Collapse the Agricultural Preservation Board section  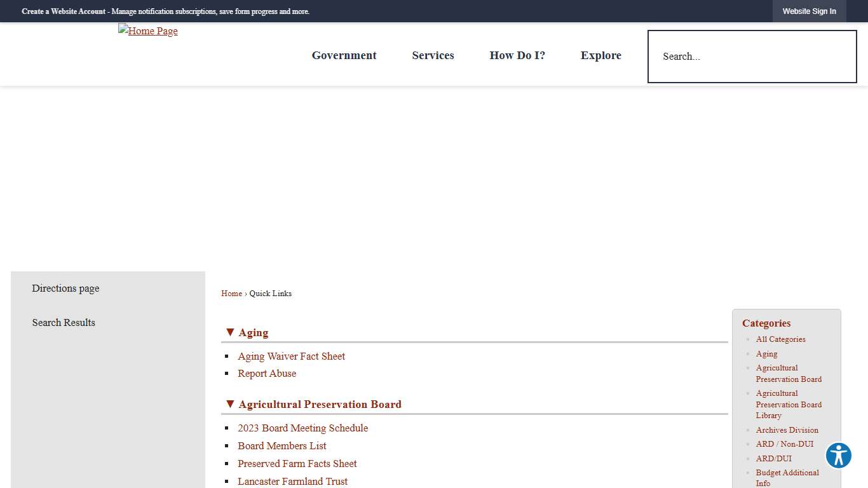coord(313,404)
